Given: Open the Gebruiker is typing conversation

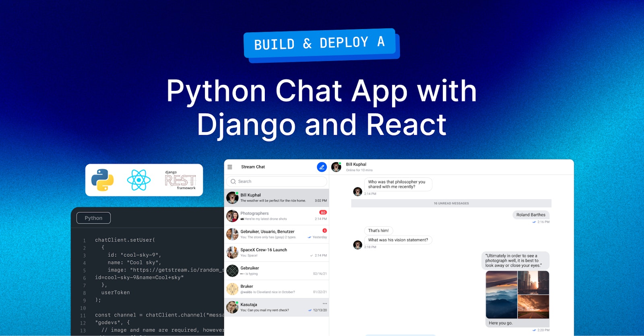Looking at the screenshot, I should [x=277, y=271].
